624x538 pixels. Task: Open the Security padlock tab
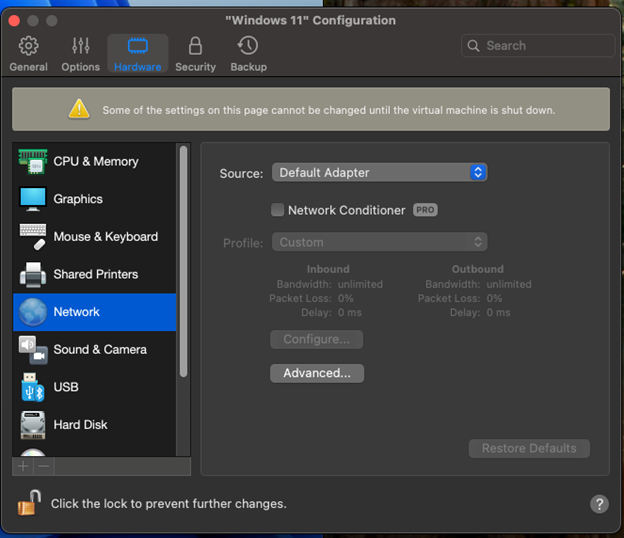(195, 54)
